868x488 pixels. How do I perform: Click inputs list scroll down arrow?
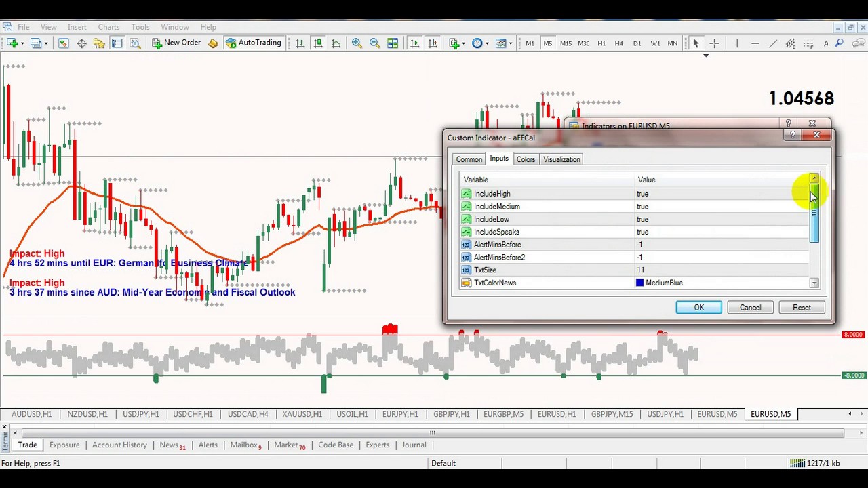click(814, 283)
